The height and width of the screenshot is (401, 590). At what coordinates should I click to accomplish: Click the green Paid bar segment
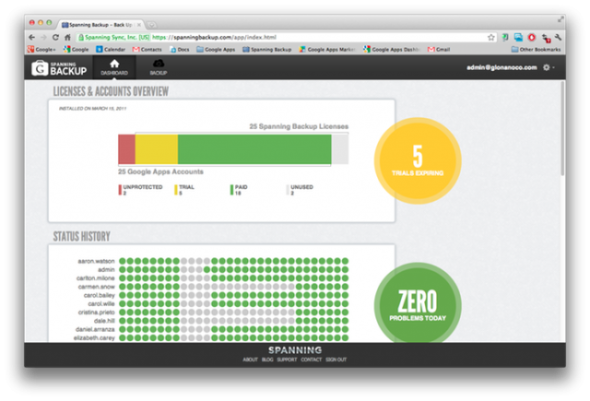pos(255,149)
